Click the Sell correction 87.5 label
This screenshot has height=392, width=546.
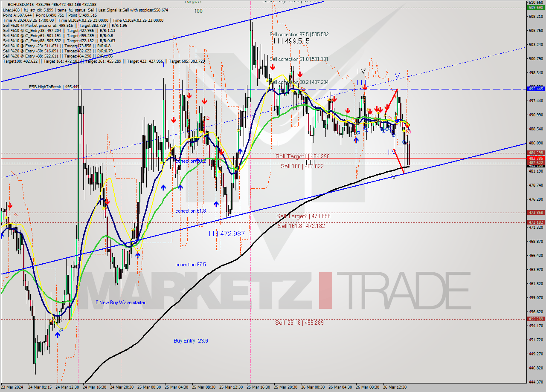(x=299, y=35)
